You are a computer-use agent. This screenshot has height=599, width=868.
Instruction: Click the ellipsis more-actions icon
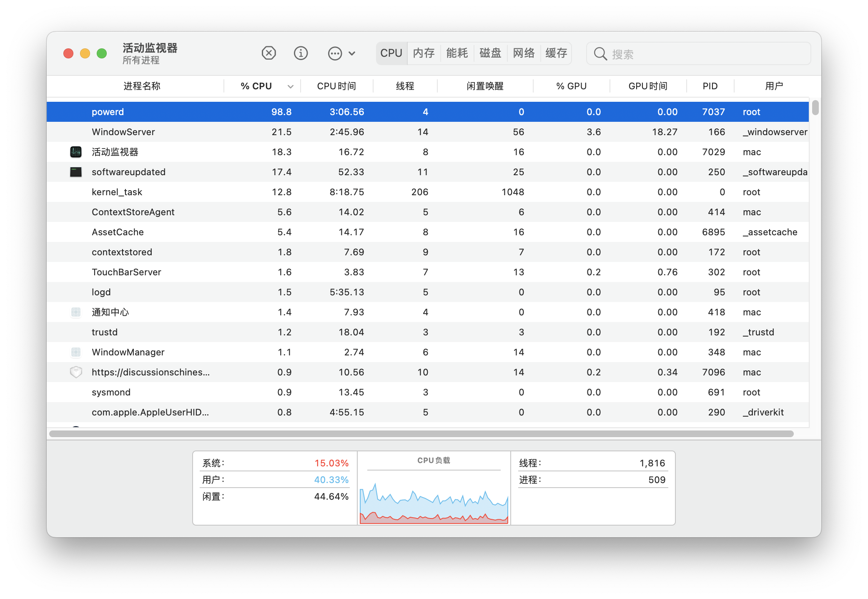[x=335, y=53]
